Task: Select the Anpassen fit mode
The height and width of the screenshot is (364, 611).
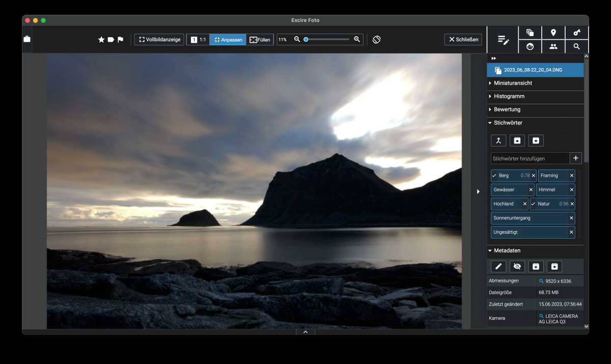Action: click(228, 40)
